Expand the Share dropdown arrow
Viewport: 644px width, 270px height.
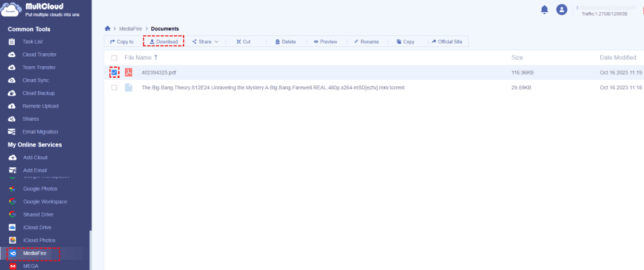[x=216, y=42]
